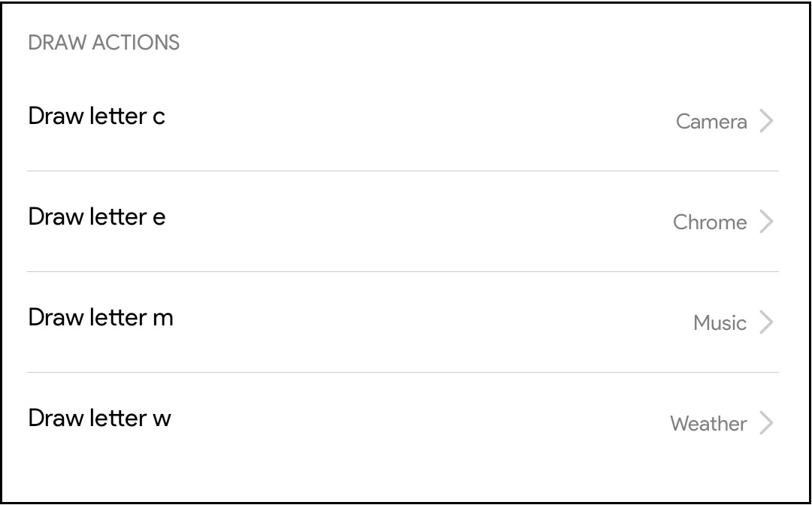Click the chevron arrow beside Chrome
Viewport: 812px width, 505px height.
tap(766, 222)
